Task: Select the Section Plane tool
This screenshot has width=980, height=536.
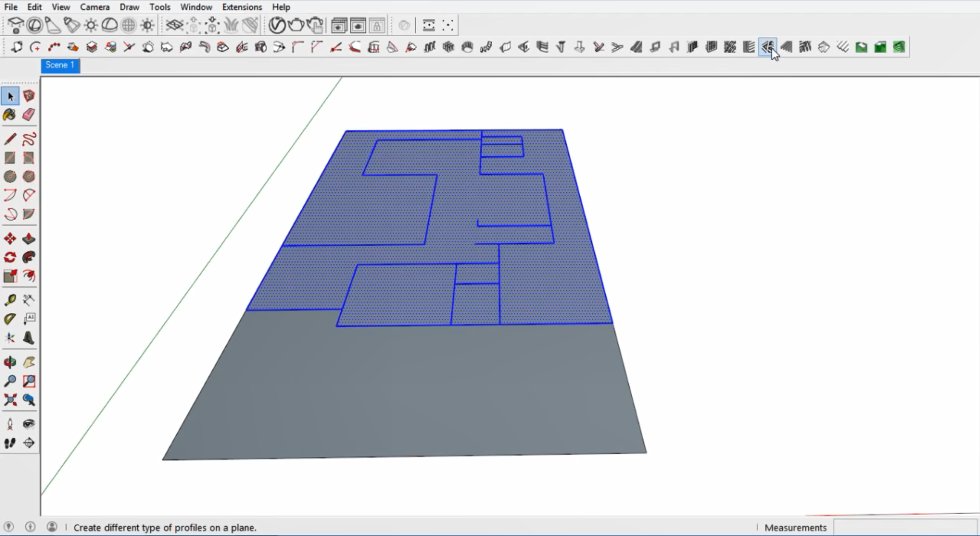Action: [x=29, y=443]
